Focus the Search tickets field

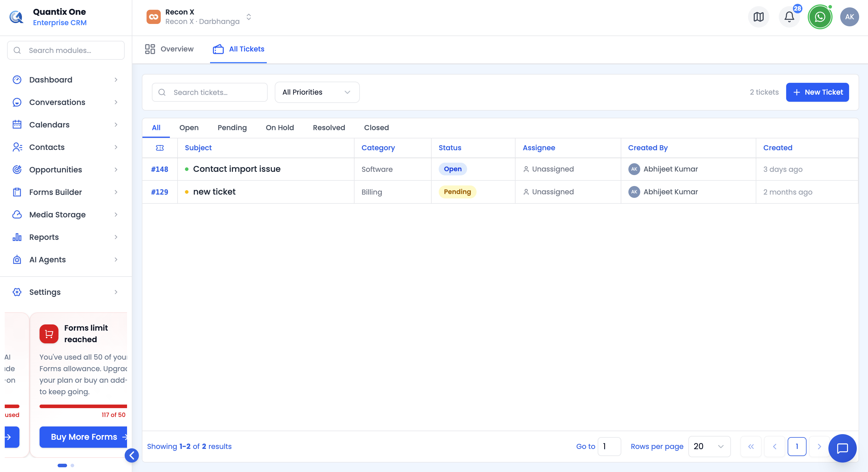coord(209,92)
